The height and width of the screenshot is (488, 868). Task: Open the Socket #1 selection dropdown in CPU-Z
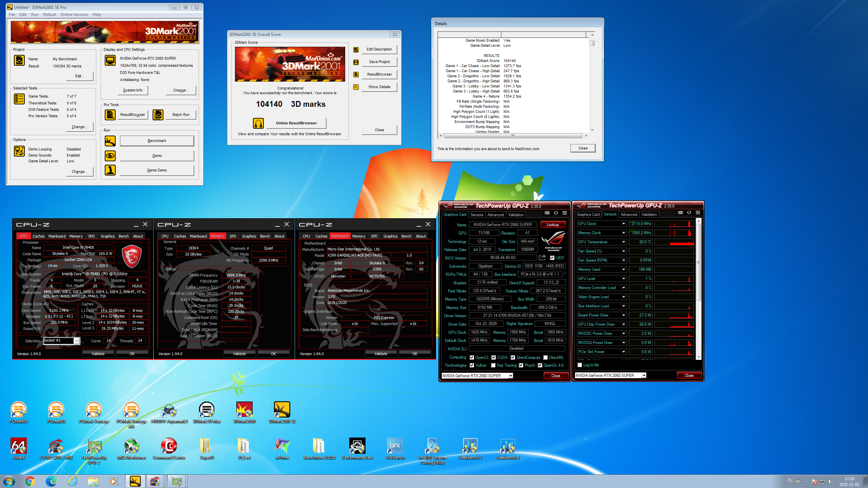(77, 341)
